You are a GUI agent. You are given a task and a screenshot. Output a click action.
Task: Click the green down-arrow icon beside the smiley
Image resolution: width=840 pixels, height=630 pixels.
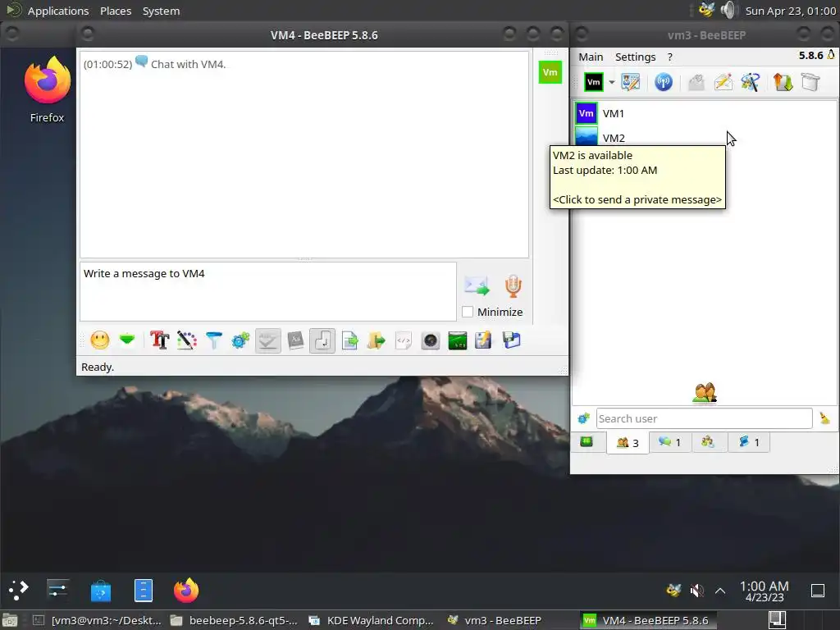127,340
